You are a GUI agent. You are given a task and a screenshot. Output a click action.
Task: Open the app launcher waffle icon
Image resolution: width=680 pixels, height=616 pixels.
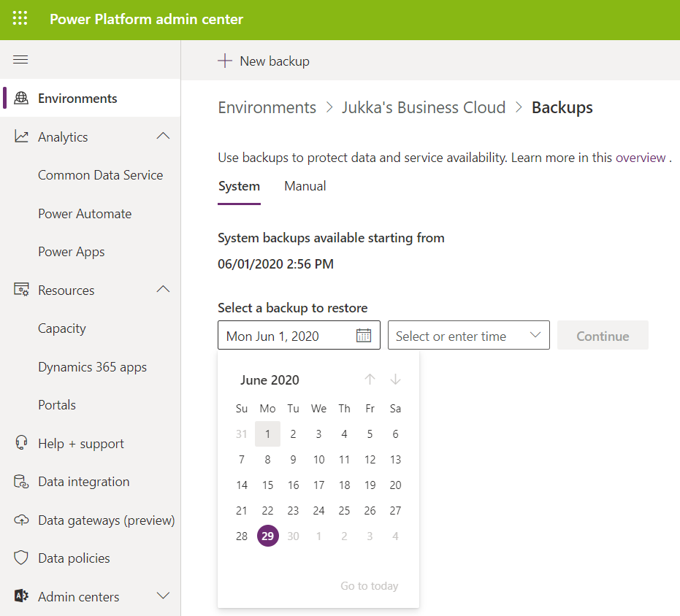tap(20, 19)
